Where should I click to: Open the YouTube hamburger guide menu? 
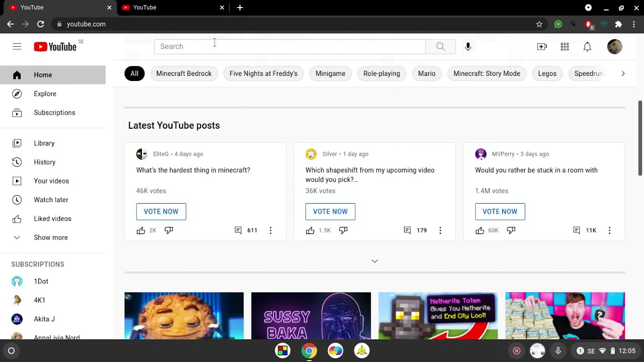point(17,47)
